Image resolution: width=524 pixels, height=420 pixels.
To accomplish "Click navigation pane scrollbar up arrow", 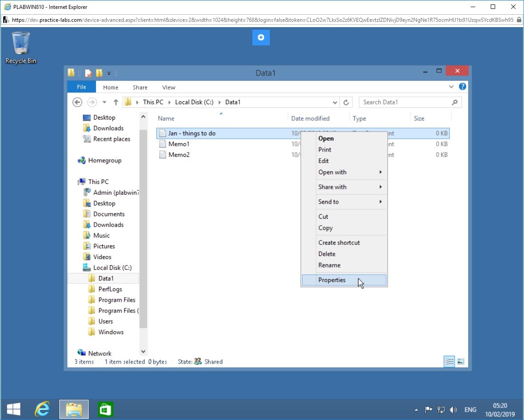I will (143, 116).
